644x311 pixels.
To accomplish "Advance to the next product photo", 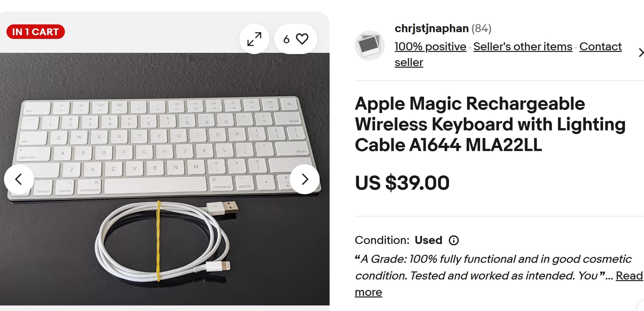I will tap(305, 179).
